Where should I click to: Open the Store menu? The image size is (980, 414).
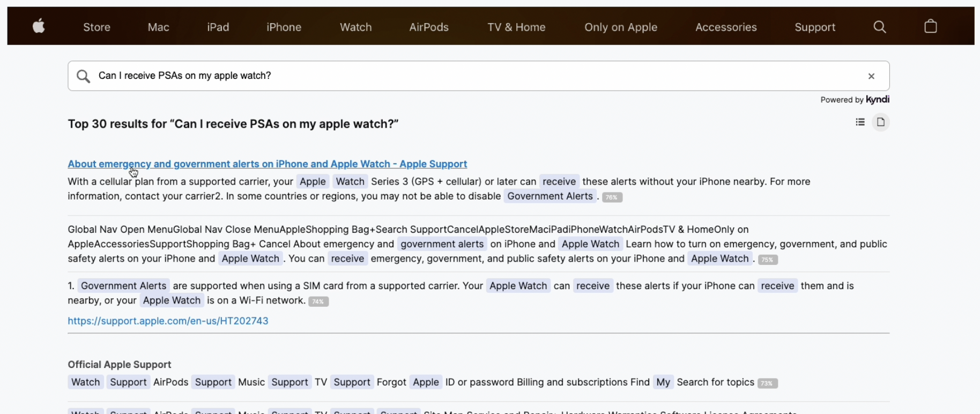[x=97, y=27]
